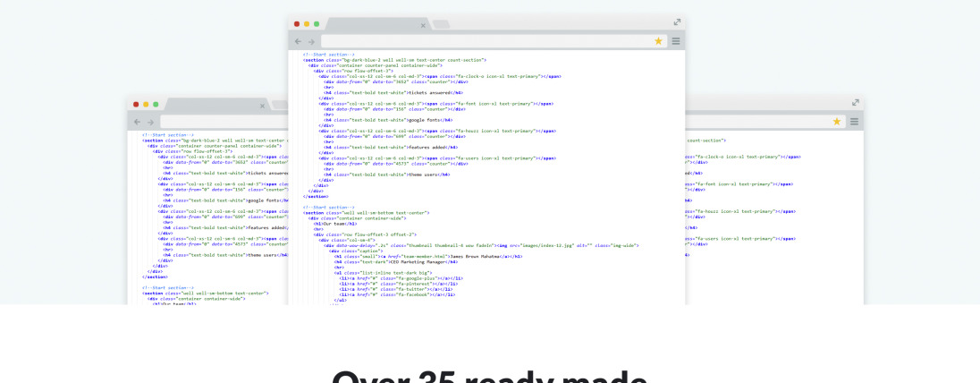Click the address bar in center browser
Screen dimensions: 980x383
[483, 41]
